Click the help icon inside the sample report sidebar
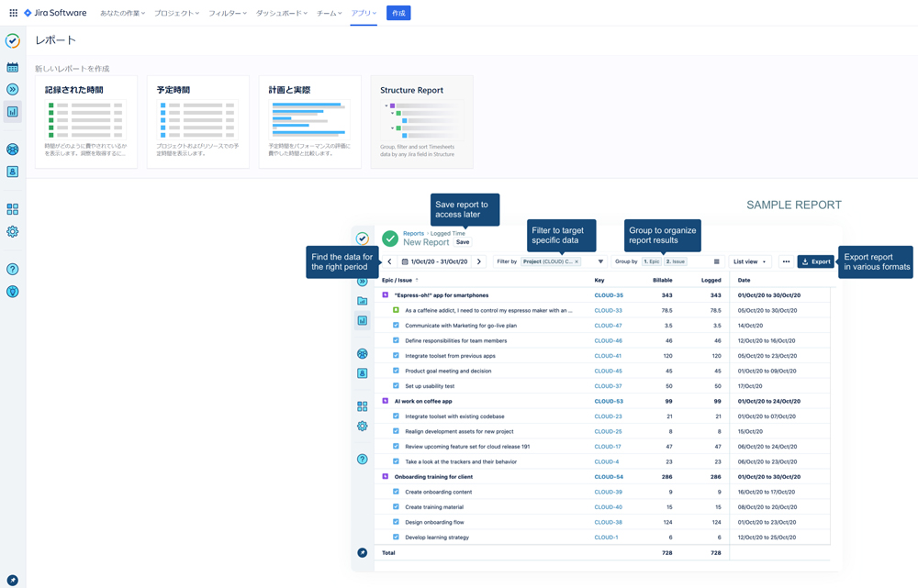Viewport: 918px width, 588px height. point(363,460)
